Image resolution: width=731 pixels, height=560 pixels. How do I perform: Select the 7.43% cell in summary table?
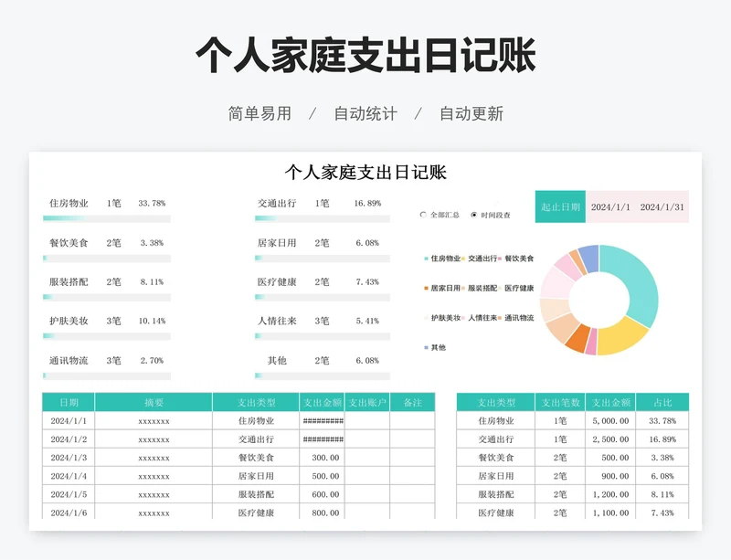click(x=662, y=512)
